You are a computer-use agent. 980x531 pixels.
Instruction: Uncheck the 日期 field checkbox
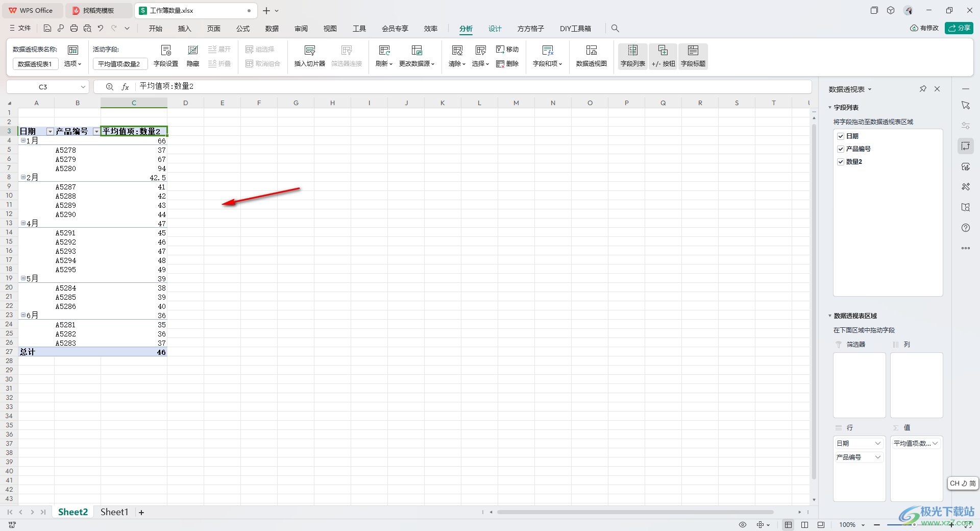[x=841, y=136]
